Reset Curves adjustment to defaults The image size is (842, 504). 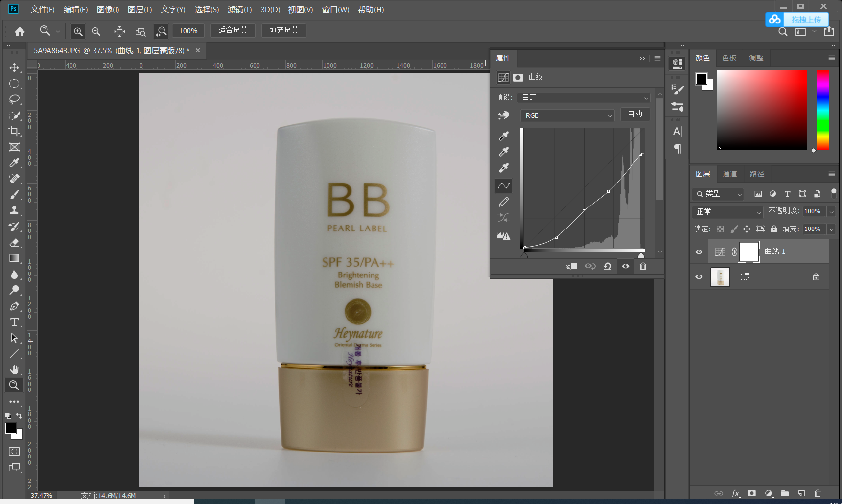[x=608, y=266]
